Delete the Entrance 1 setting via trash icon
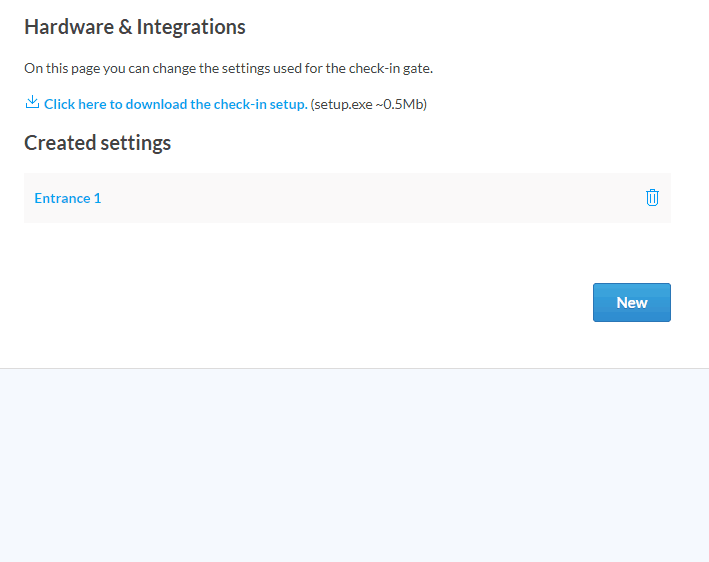Viewport: 709px width, 562px height. click(x=652, y=198)
